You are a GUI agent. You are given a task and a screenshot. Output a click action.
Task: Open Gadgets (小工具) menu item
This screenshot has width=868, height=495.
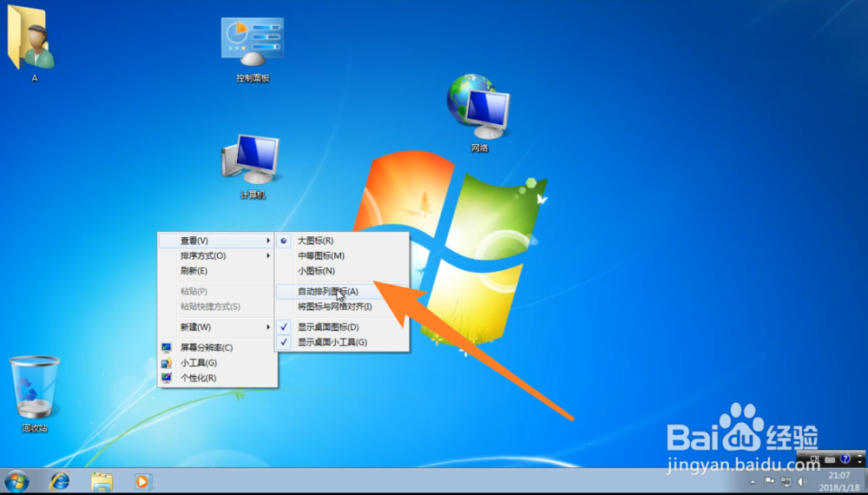(x=217, y=363)
